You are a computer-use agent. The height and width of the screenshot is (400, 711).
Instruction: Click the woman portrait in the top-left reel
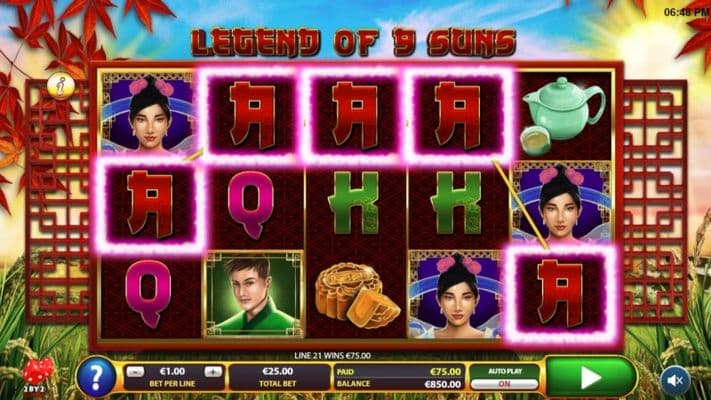(x=148, y=113)
